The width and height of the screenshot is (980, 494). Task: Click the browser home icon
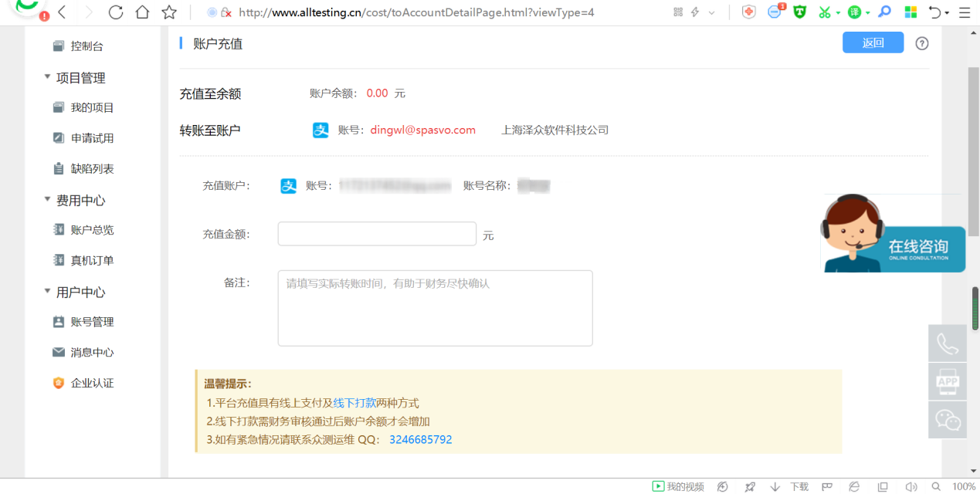pos(142,12)
